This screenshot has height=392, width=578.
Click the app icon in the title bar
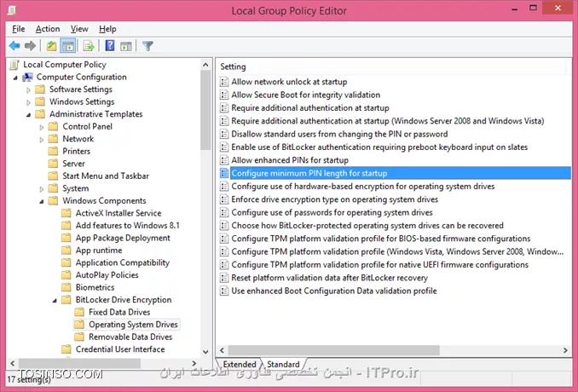pyautogui.click(x=11, y=10)
